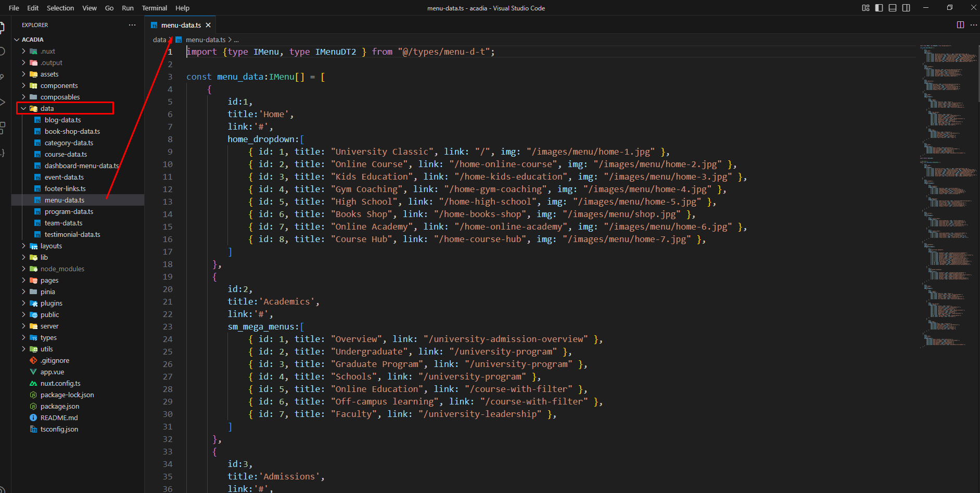The image size is (980, 493).
Task: Expand the .nuxt folder
Action: pos(78,51)
